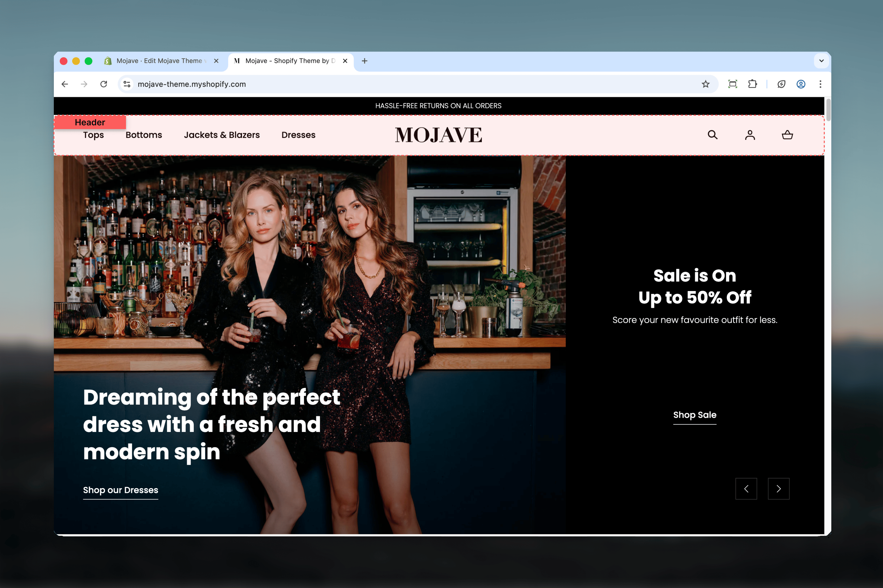Close the Mojave Edit Theme tab
The width and height of the screenshot is (883, 588).
pos(216,61)
